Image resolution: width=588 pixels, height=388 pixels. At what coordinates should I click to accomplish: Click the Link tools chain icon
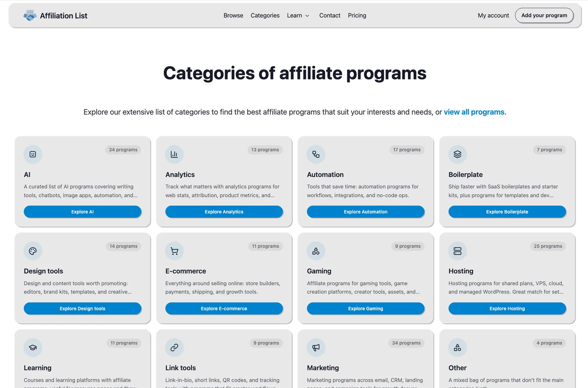[x=174, y=347]
